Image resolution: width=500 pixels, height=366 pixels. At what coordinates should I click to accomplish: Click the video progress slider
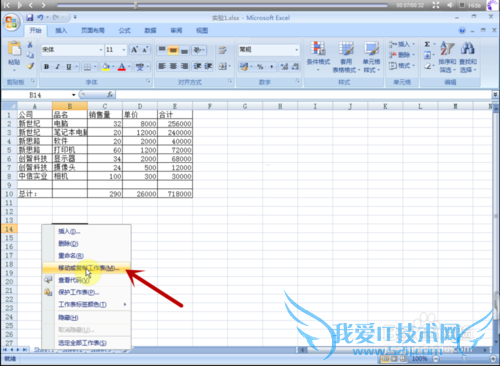[222, 5]
